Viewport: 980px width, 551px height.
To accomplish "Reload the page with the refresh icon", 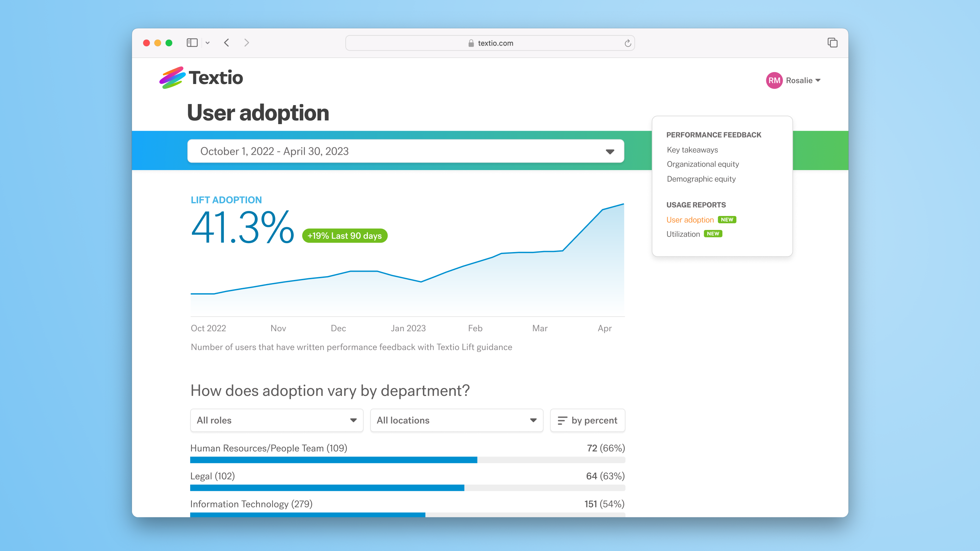I will 628,43.
